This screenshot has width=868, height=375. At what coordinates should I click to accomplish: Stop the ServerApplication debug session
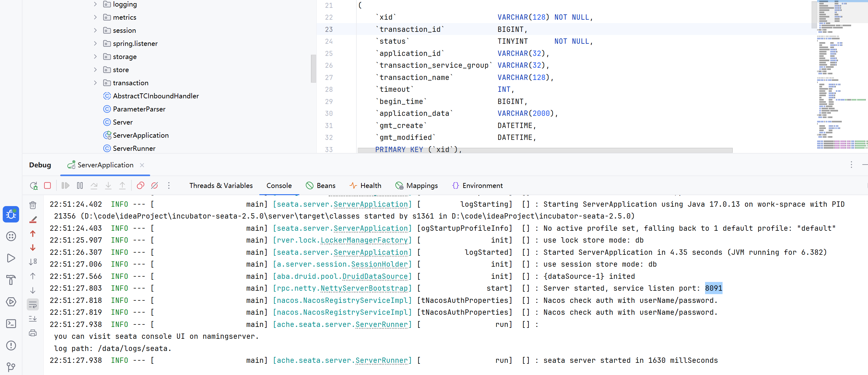[47, 185]
